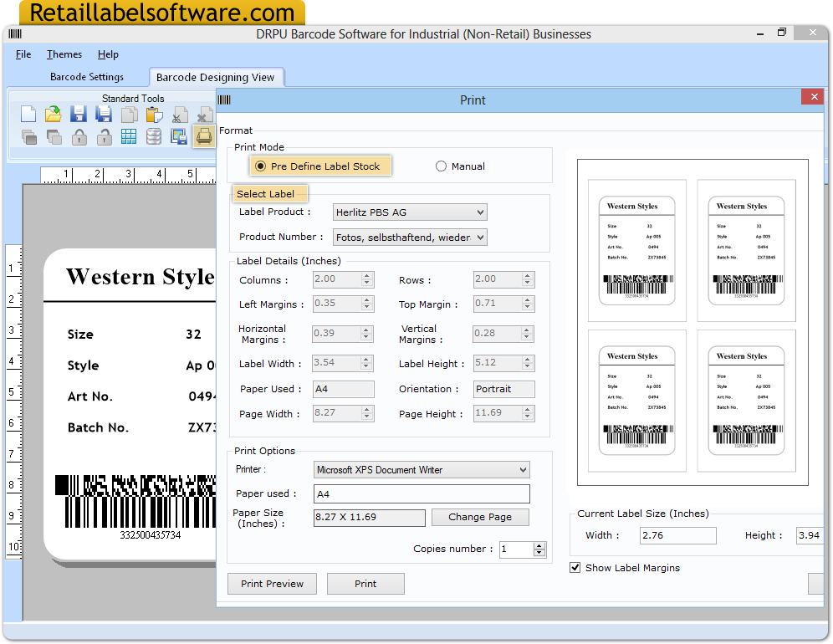Click the Open folder icon
This screenshot has height=644, width=833.
click(54, 115)
